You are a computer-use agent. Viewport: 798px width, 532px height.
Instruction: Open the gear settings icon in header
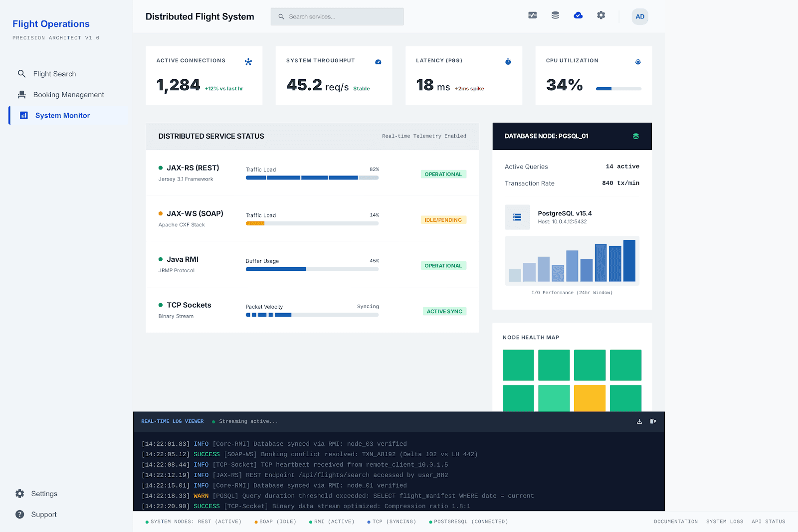[601, 15]
